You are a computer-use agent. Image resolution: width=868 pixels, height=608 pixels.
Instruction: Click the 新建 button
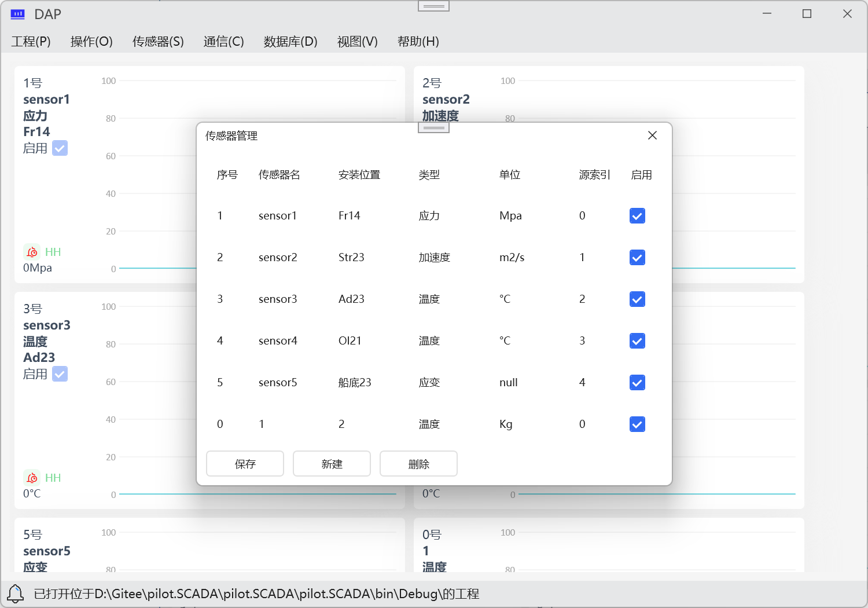332,464
